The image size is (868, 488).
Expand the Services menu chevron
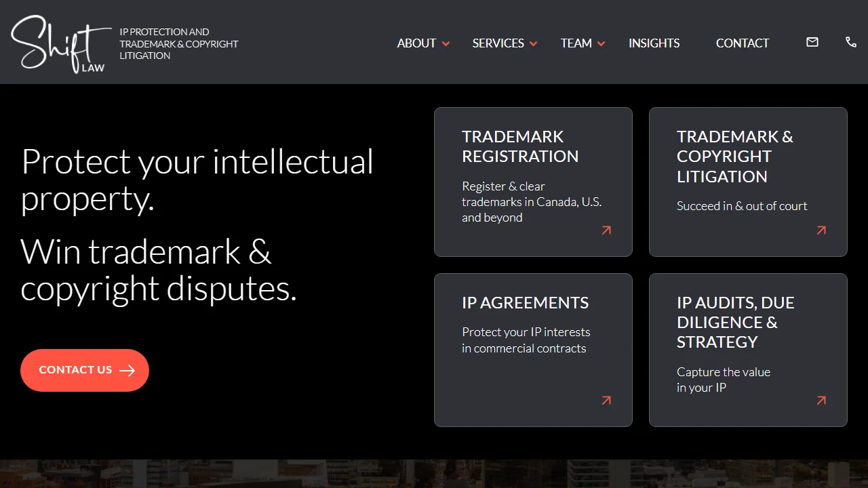point(534,43)
